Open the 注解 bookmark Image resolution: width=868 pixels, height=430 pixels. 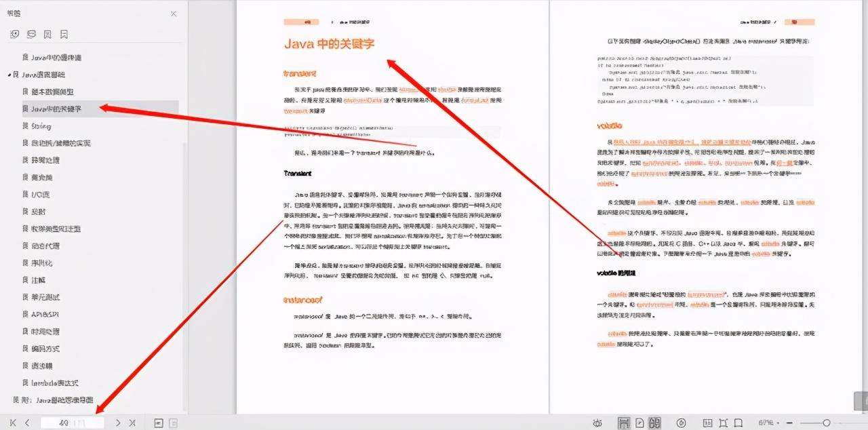click(x=38, y=279)
